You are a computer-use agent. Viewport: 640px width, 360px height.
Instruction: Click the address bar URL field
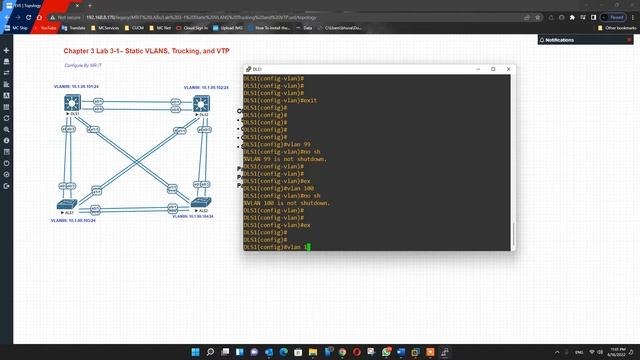[x=286, y=18]
